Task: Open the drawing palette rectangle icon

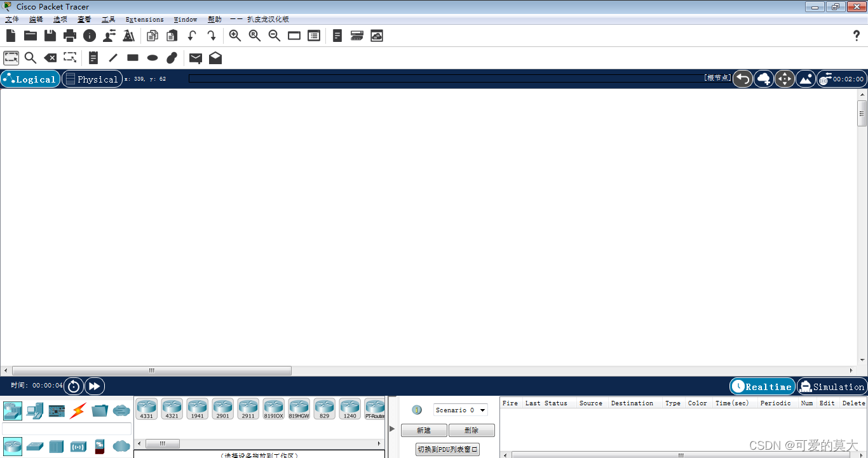Action: pos(294,36)
